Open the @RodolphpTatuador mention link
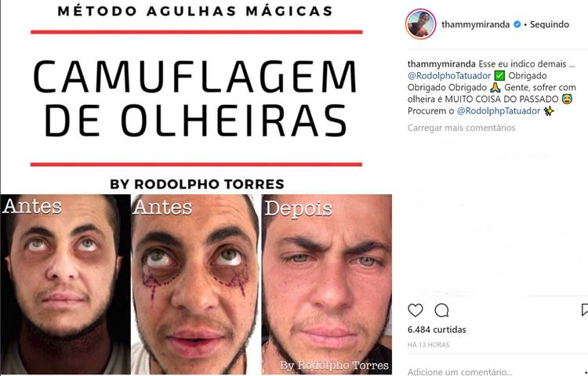Viewport: 588px width, 376px height. pyautogui.click(x=499, y=111)
